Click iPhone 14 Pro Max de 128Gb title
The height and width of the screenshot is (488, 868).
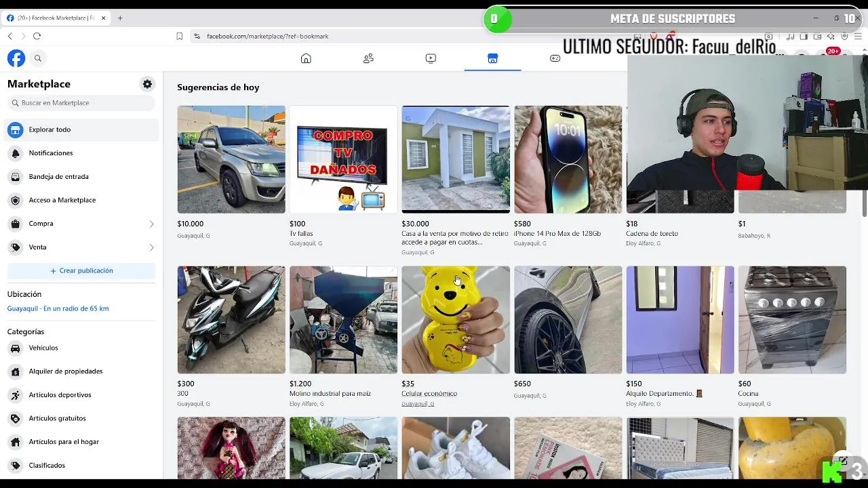point(557,234)
